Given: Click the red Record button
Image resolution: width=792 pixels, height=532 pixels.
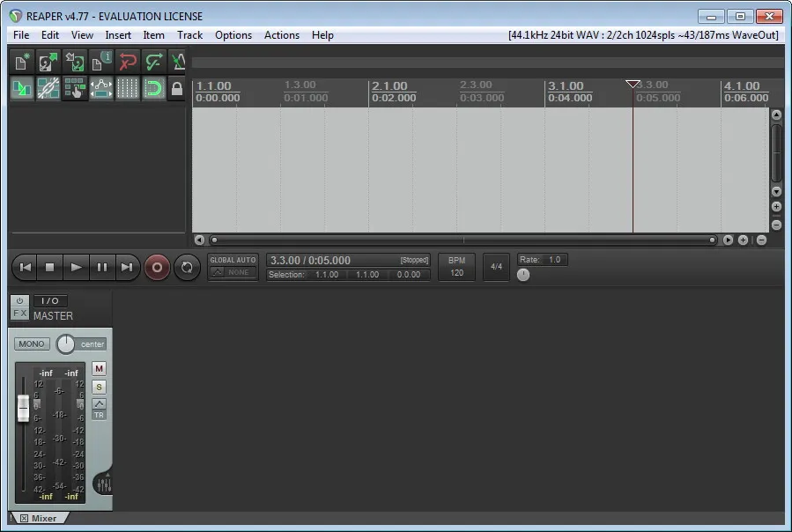Looking at the screenshot, I should (157, 267).
